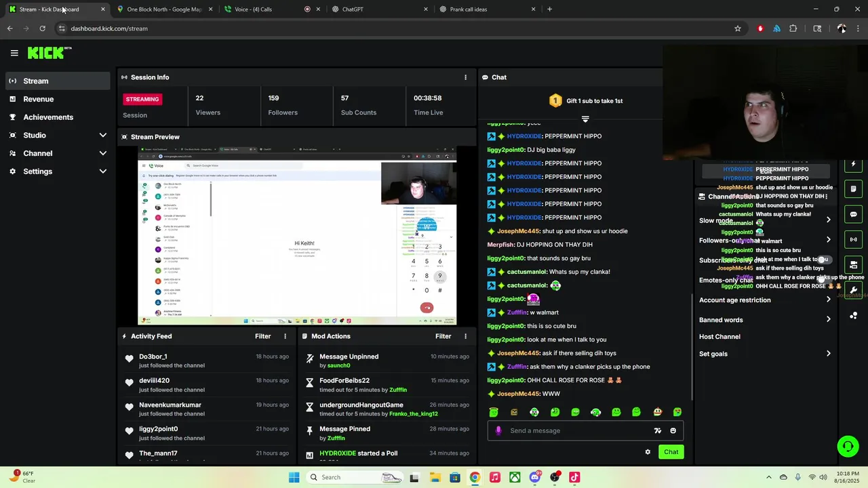Open a new browser tab
The width and height of the screenshot is (868, 488).
(549, 9)
